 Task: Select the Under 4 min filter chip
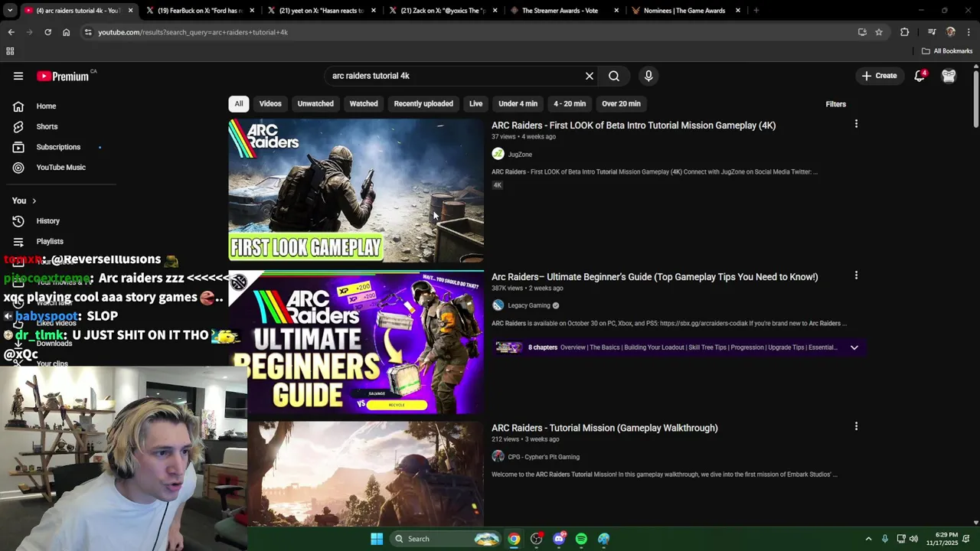click(x=518, y=103)
